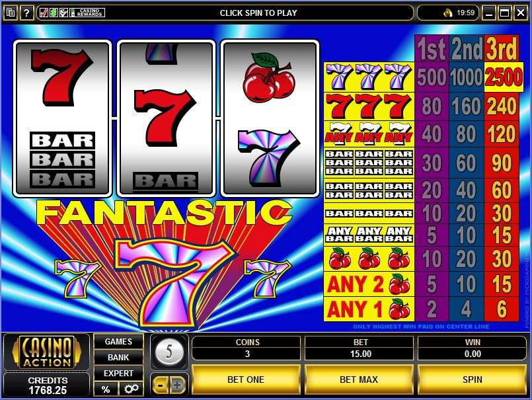Open the Casino Rewards badge
The image size is (532, 400).
[87, 13]
